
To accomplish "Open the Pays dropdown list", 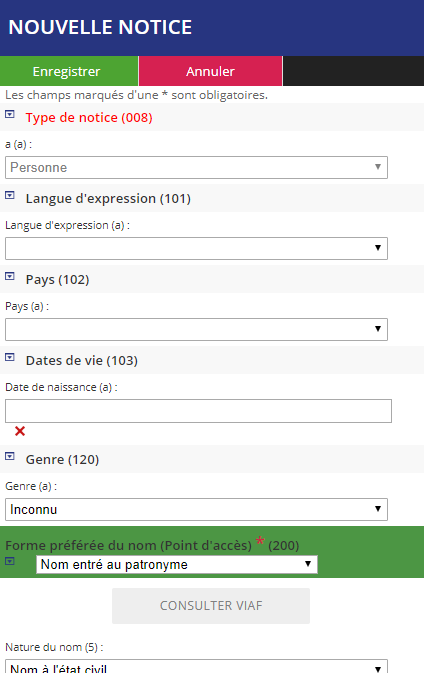I will click(196, 329).
